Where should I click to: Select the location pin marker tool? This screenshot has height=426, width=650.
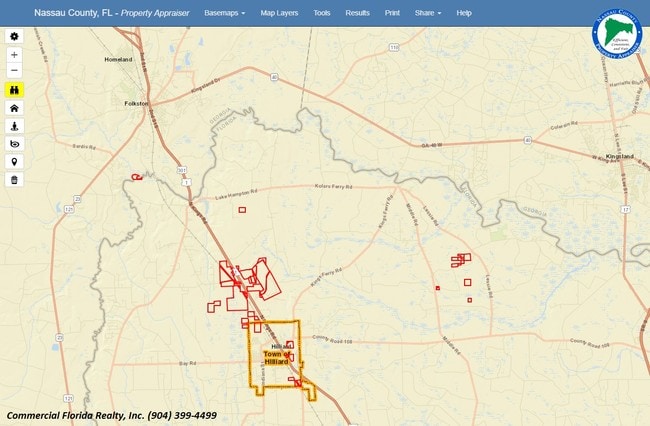[14, 162]
